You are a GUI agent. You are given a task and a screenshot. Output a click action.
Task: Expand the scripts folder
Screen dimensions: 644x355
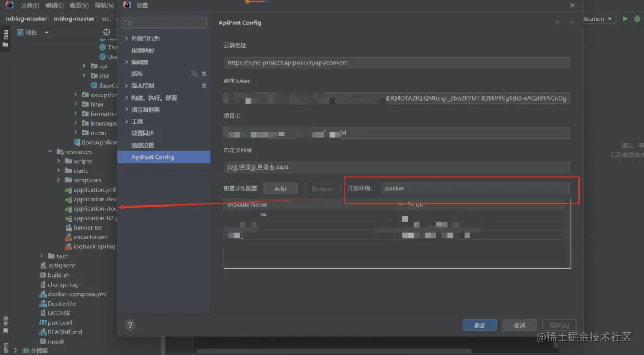point(58,161)
